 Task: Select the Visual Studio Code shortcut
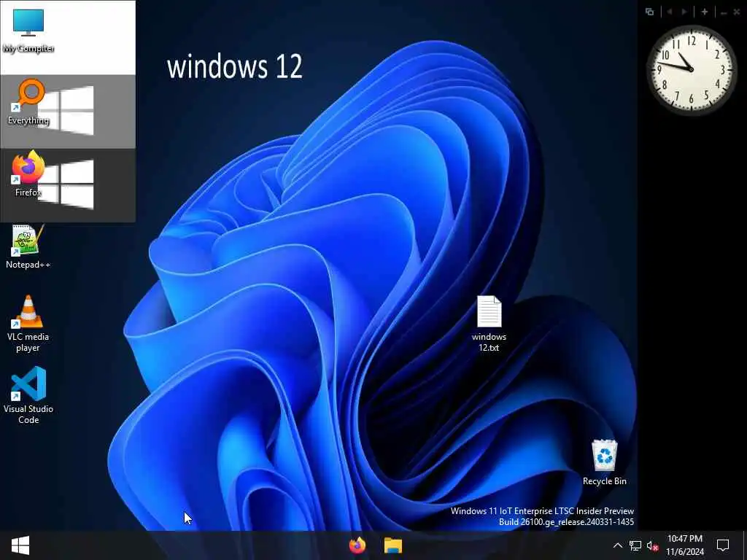(x=28, y=395)
